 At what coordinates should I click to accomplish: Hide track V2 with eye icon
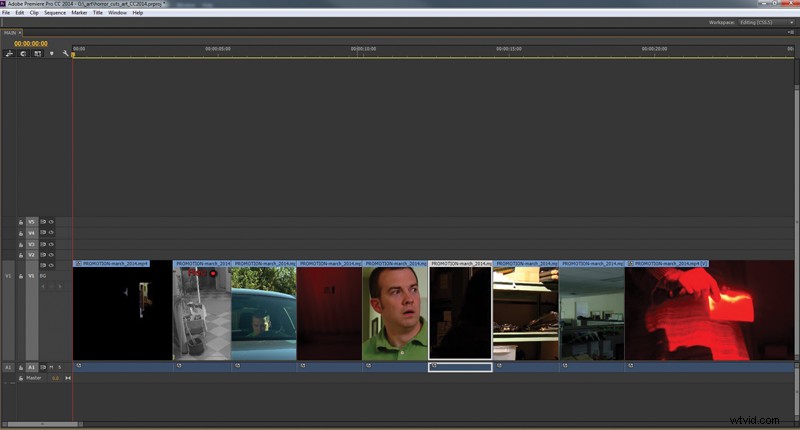click(51, 255)
